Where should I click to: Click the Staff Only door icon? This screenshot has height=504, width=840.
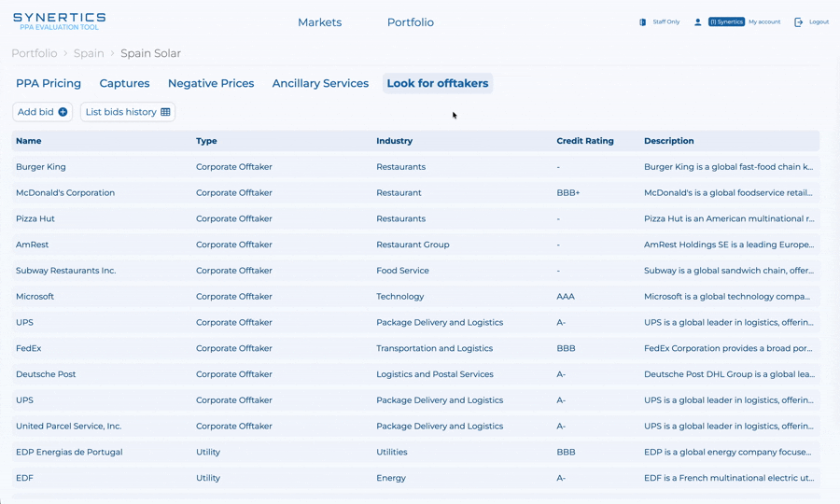[x=642, y=22]
